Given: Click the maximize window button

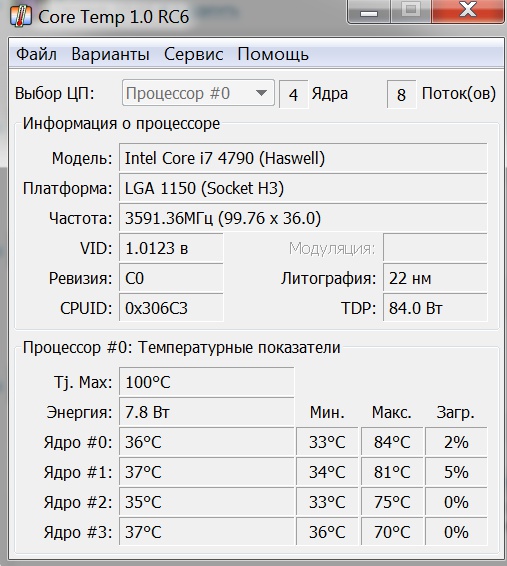Looking at the screenshot, I should tap(411, 11).
